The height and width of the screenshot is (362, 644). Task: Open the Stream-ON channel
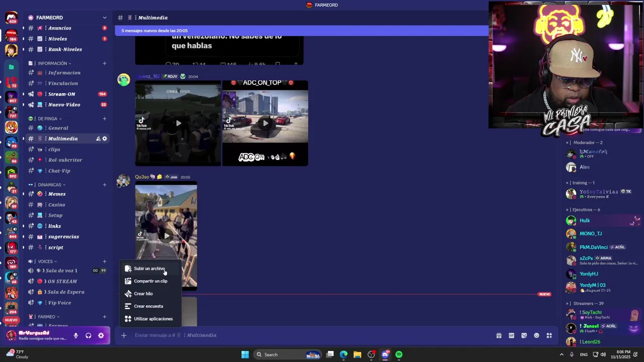68,94
